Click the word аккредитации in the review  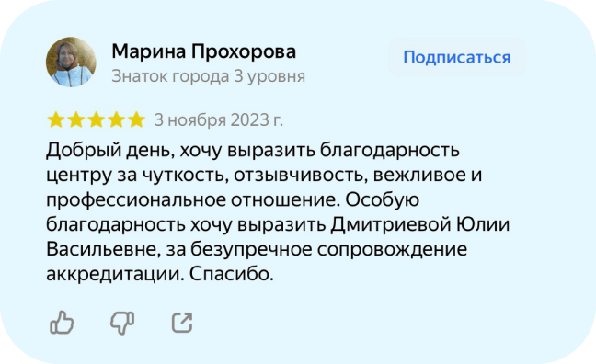[115, 274]
